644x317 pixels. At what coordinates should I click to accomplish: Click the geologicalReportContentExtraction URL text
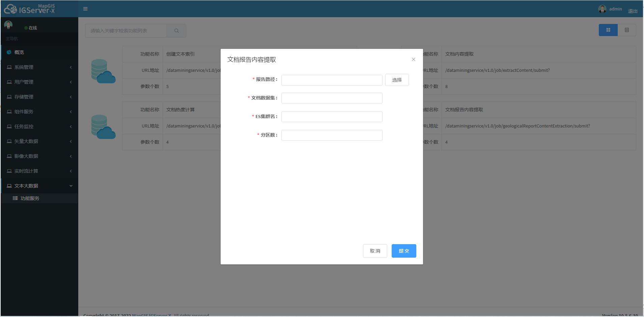[x=517, y=126]
